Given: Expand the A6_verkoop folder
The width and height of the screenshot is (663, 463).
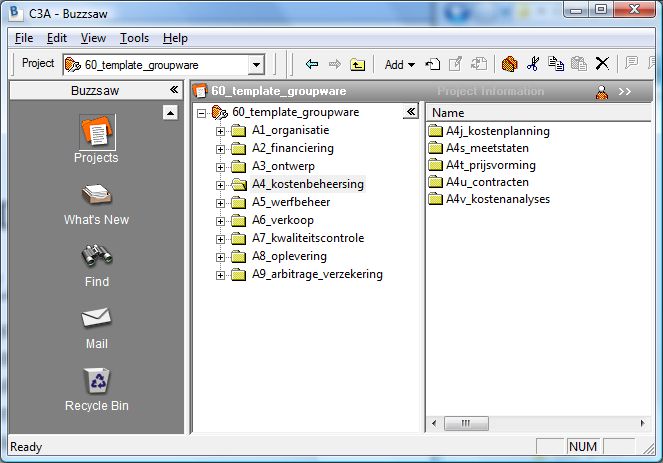Looking at the screenshot, I should coord(220,221).
